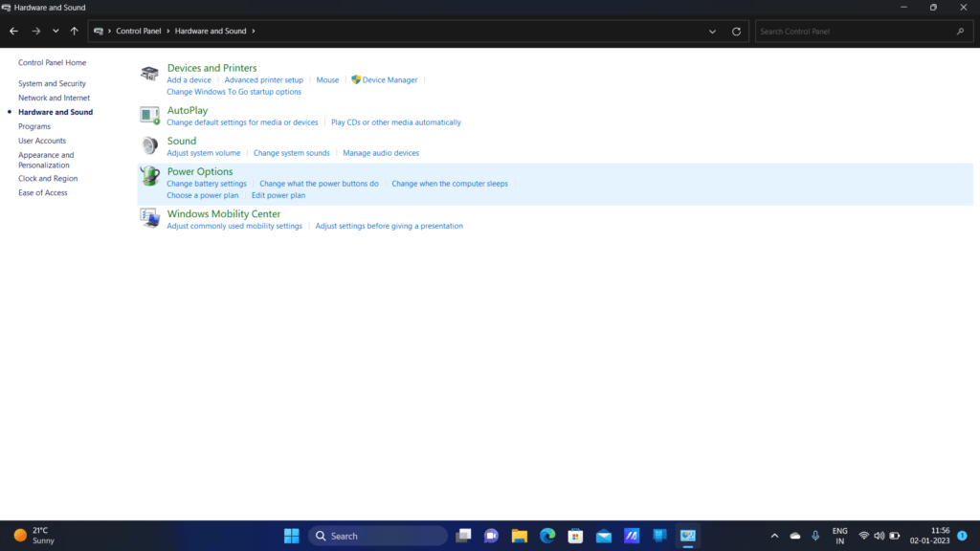Screen dimensions: 980x551
Task: Select Ease of Access in the sidebar
Action: pos(42,192)
